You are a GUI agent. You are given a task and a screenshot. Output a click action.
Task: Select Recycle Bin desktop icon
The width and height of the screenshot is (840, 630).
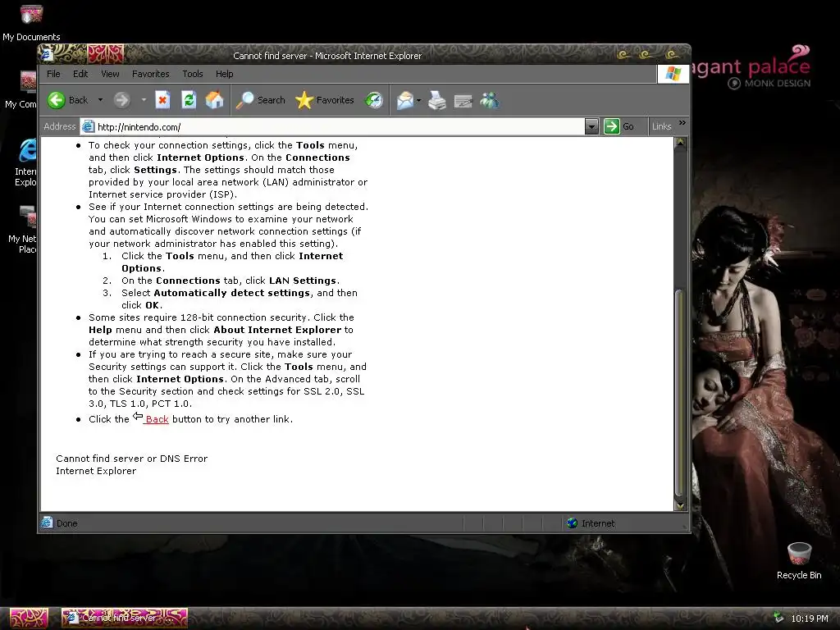(x=799, y=561)
